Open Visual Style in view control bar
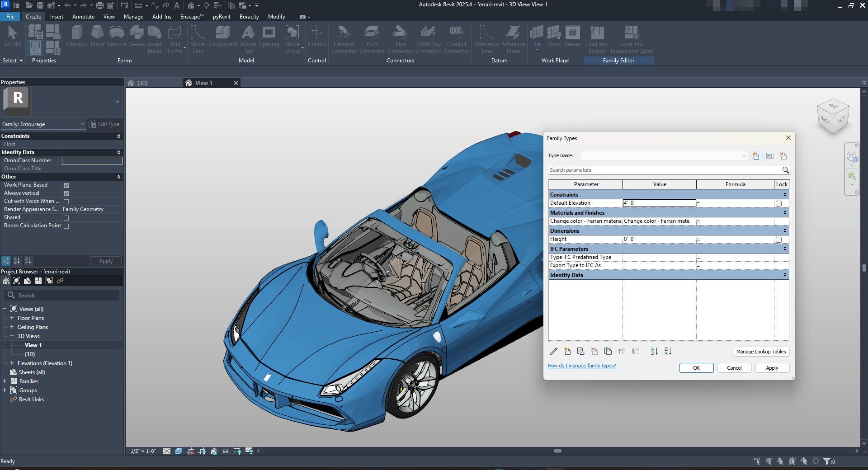The height and width of the screenshot is (470, 868). coord(179,451)
